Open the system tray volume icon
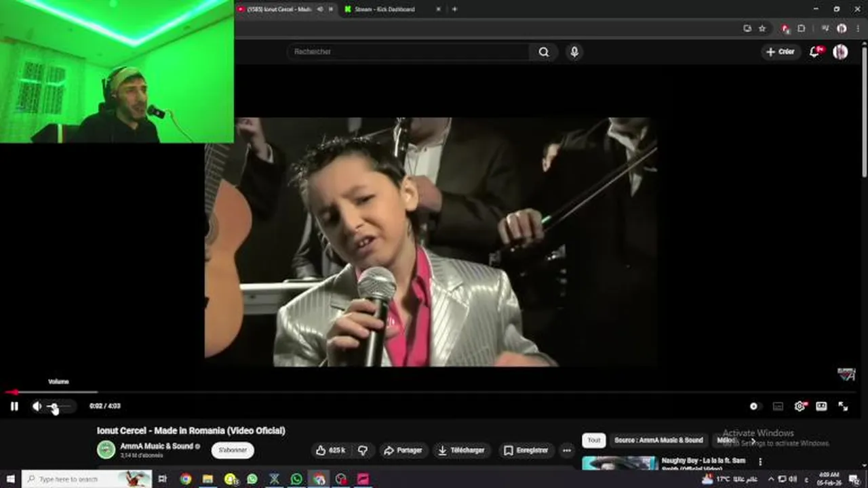The width and height of the screenshot is (868, 488). 793,479
